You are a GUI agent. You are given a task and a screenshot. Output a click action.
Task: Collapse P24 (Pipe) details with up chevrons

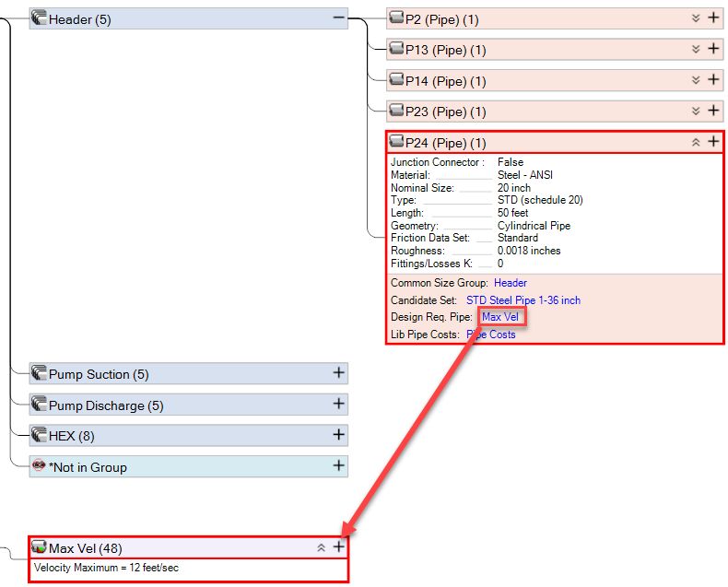tap(696, 142)
